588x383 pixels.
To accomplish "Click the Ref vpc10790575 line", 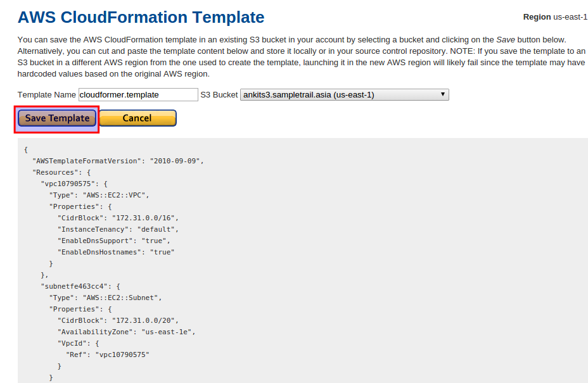I will tap(108, 355).
